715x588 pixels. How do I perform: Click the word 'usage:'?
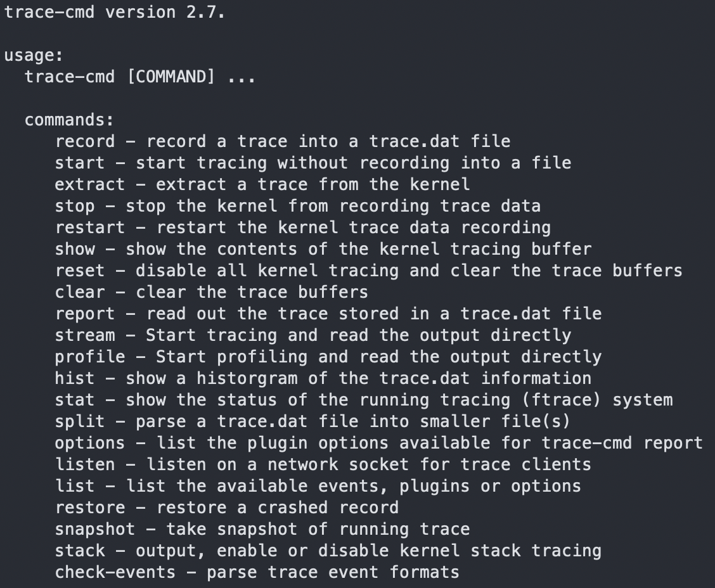(x=34, y=55)
